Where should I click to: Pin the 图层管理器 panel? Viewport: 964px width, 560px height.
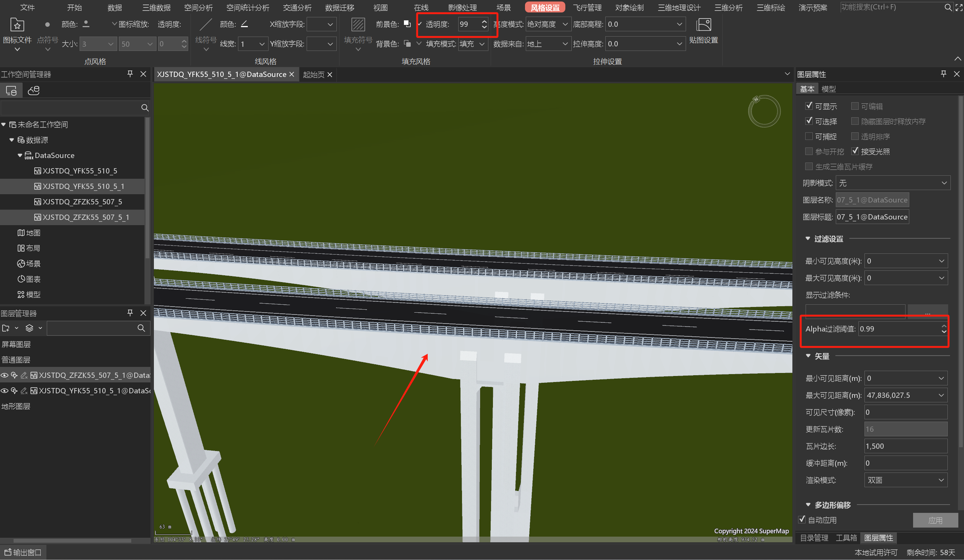[130, 313]
